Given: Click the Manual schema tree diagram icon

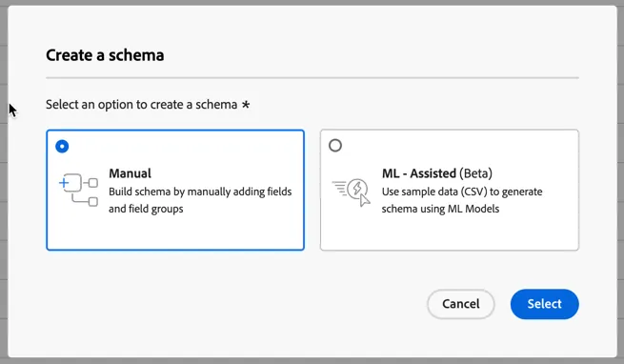Looking at the screenshot, I should click(78, 190).
